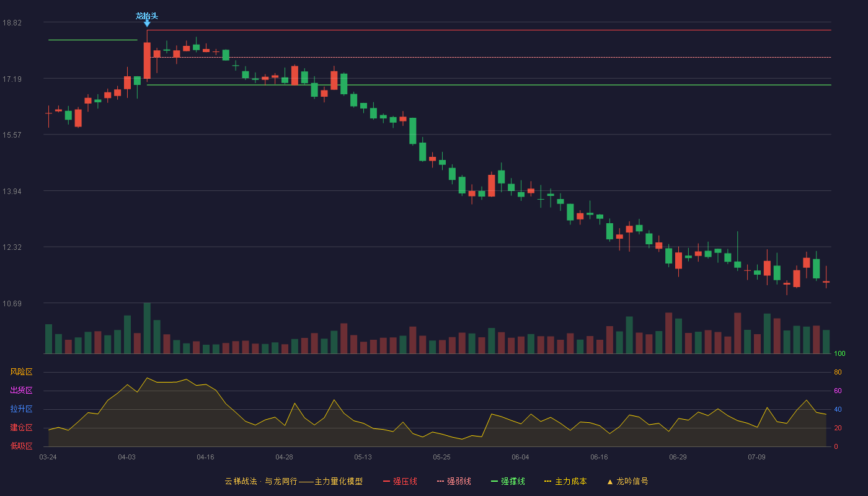Select the 低吸区 zone label
Viewport: 868px width, 496px height.
[x=21, y=446]
